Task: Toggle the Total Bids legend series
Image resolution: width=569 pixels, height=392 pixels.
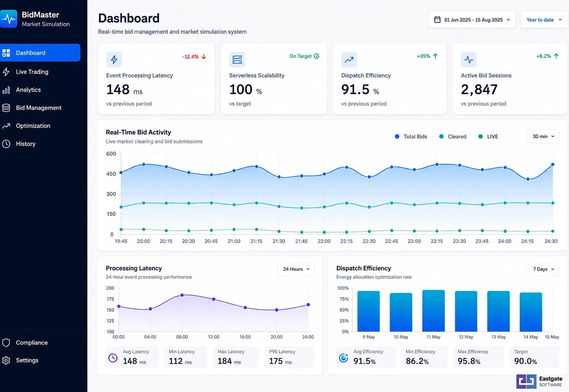Action: pyautogui.click(x=411, y=137)
